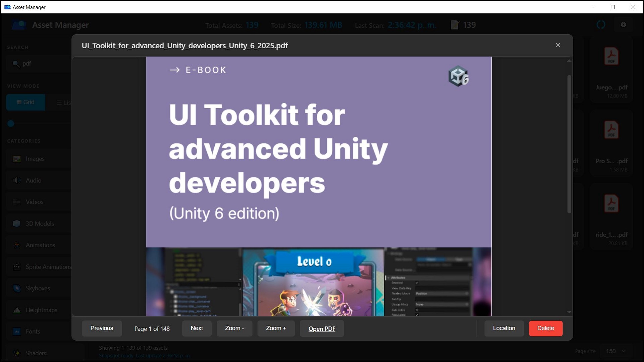
Task: Select the Images category icon
Action: [17, 159]
